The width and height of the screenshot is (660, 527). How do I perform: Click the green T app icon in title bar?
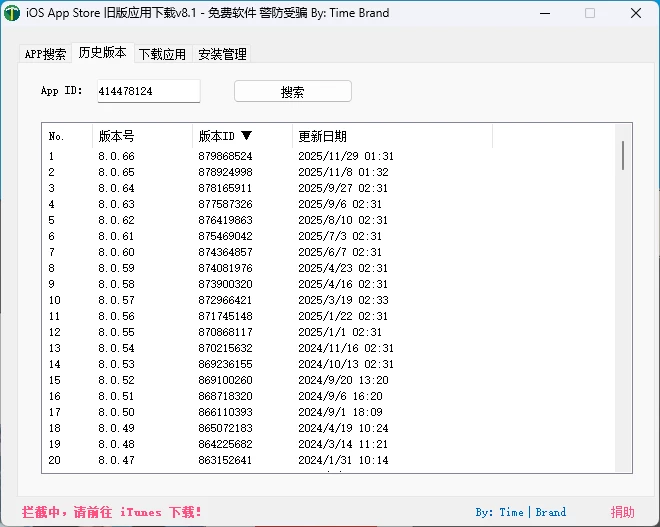tap(12, 13)
